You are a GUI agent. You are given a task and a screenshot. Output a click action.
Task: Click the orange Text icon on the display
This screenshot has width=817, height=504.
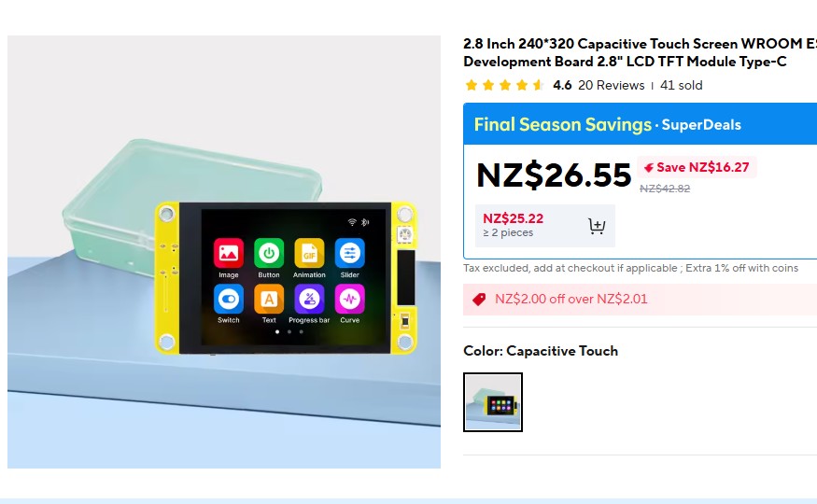[269, 299]
